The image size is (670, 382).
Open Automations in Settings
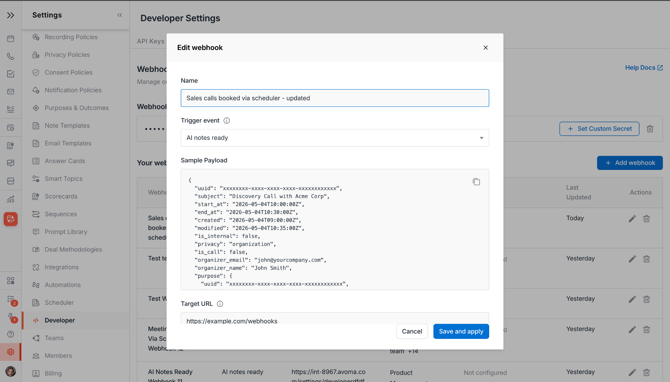62,285
